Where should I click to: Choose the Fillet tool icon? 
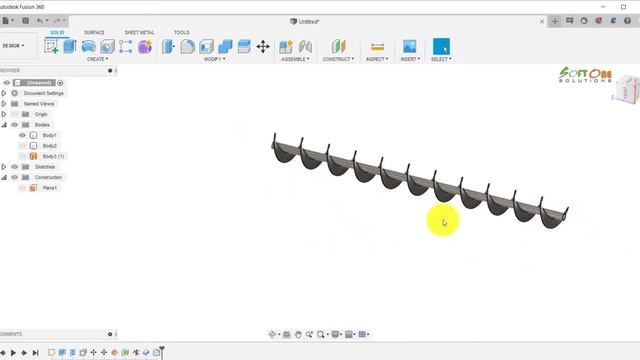point(187,47)
